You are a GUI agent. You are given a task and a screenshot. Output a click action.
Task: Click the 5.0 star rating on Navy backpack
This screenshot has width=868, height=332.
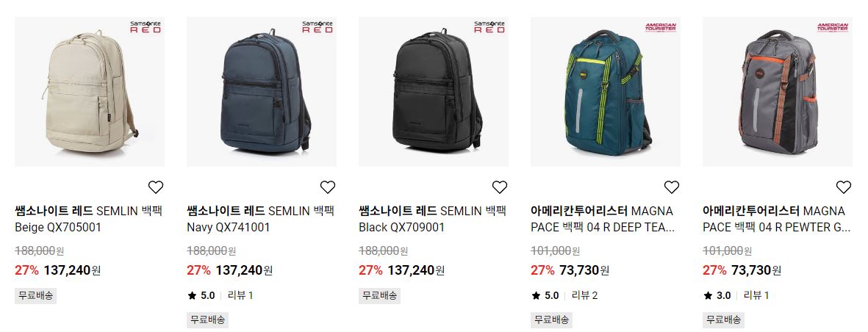tap(201, 295)
